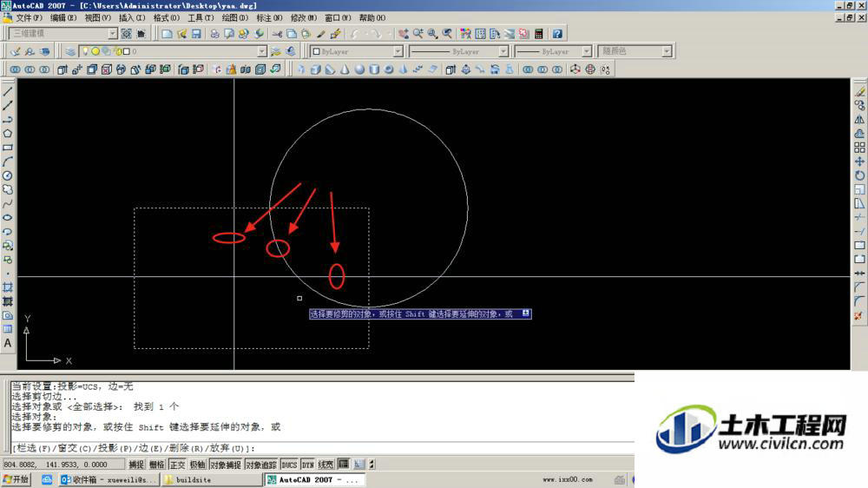Switch to 收件箱 Outlook taskbar button
868x488 pixels.
point(108,479)
